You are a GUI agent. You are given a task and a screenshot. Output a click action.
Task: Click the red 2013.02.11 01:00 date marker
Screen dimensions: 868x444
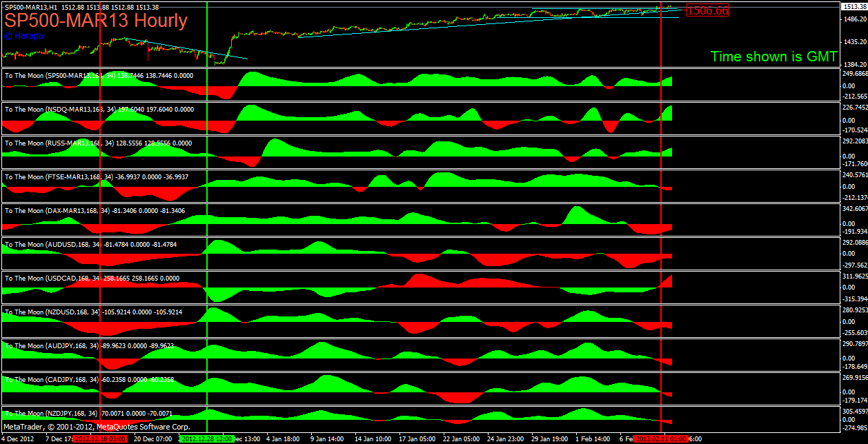click(x=661, y=438)
